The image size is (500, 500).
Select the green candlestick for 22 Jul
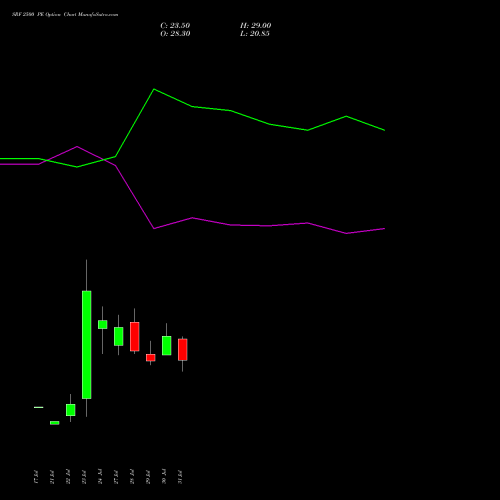tap(71, 410)
